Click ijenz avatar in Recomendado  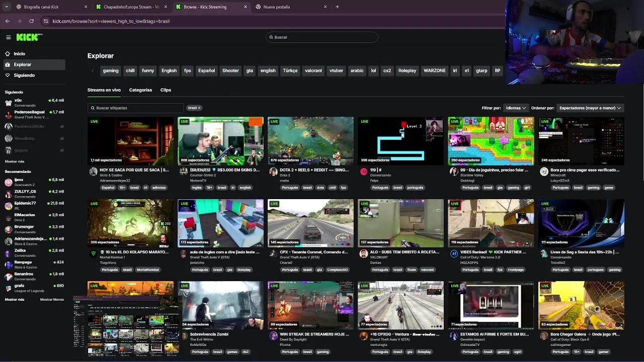click(x=9, y=182)
